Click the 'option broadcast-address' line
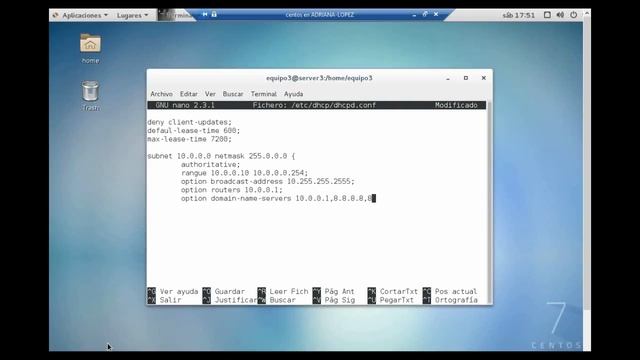Viewport: 640px width, 360px height. click(268, 181)
